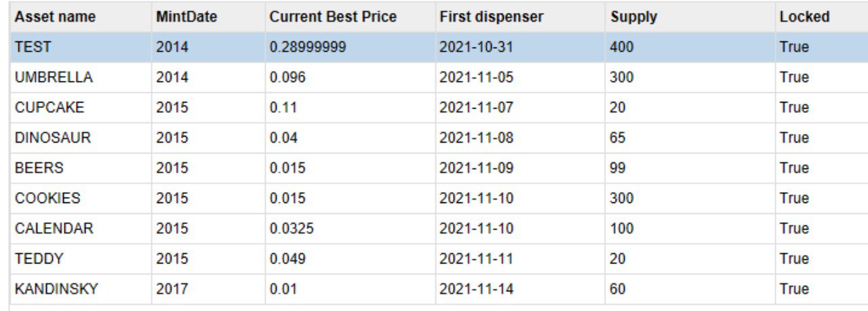This screenshot has height=311, width=868.
Task: Select the CALENDAR asset row
Action: pyautogui.click(x=439, y=228)
